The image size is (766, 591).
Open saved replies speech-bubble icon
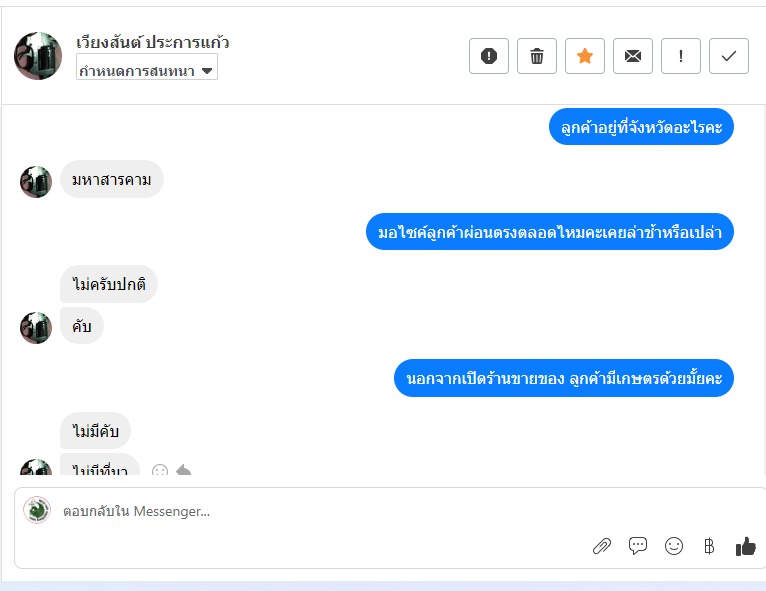638,546
